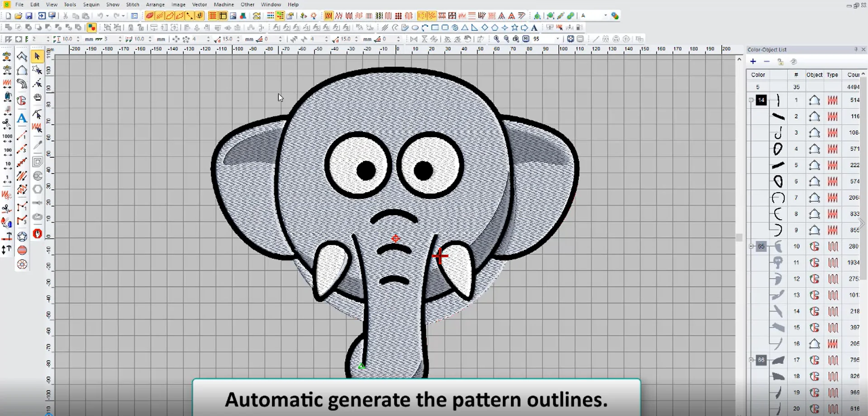
Task: Click the Cut scissors toolbar icon
Action: point(66,16)
